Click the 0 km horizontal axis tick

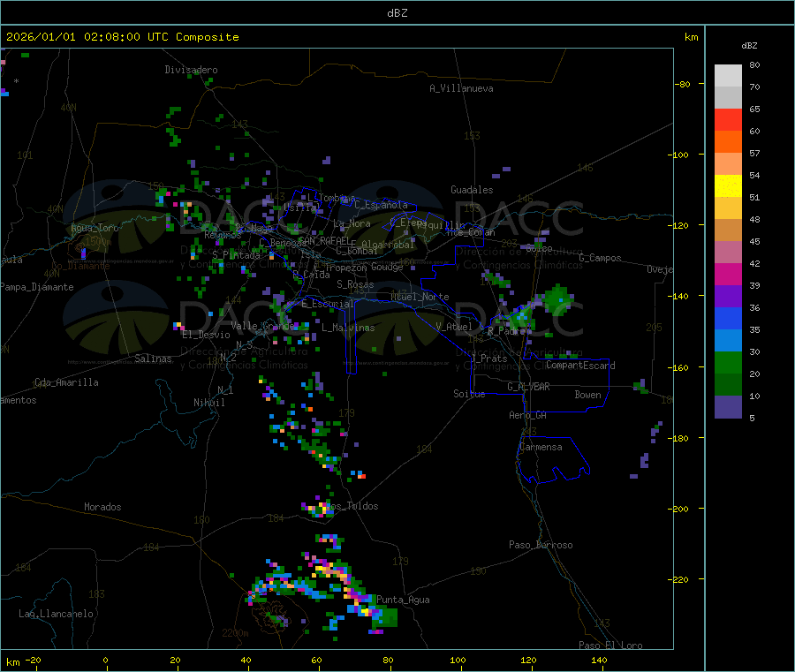point(105,660)
